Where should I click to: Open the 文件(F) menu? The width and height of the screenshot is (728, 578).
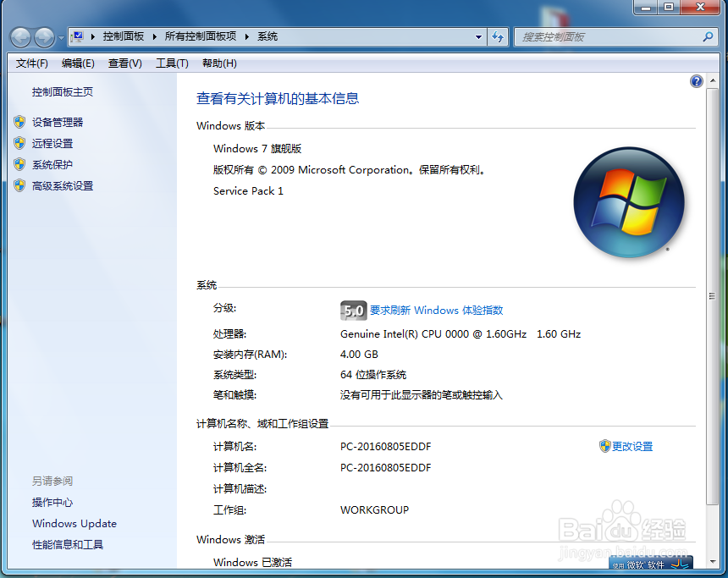click(x=31, y=63)
